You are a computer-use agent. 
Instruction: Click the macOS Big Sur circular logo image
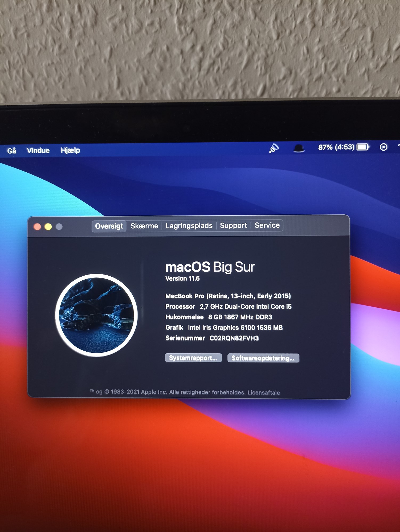tap(96, 315)
